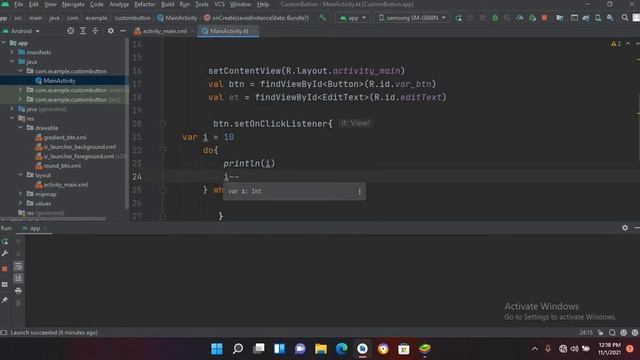Click the Make Project hammer icon
The image size is (640, 360).
pos(322,18)
